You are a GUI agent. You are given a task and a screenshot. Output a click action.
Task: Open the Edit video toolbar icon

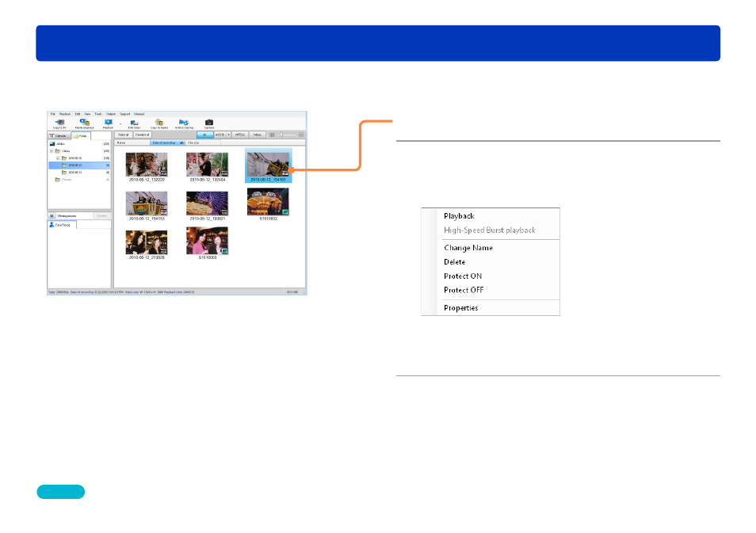135,124
